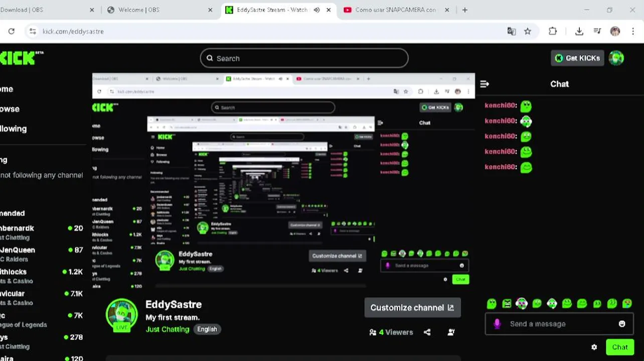The height and width of the screenshot is (361, 644).
Task: Open the Following item in Kick's sidebar
Action: 13,129
